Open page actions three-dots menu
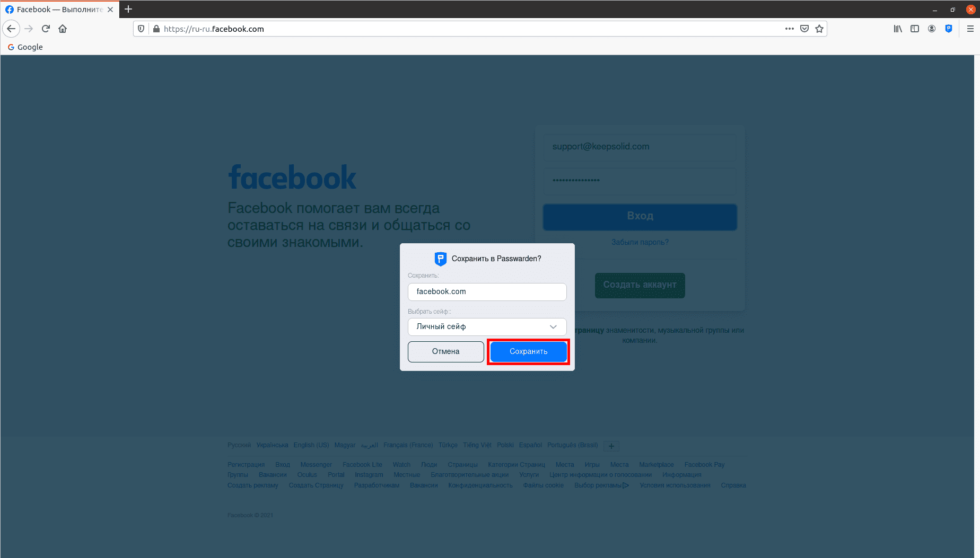 click(790, 29)
